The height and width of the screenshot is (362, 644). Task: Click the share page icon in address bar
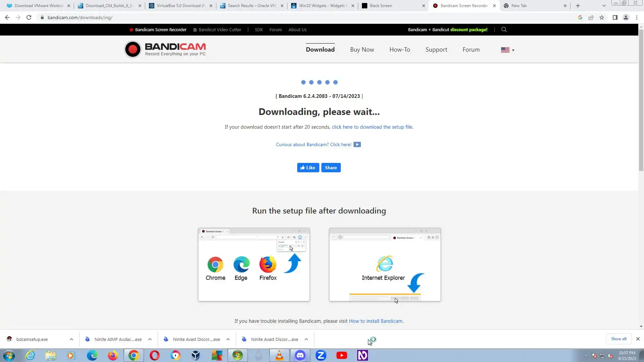(x=591, y=17)
